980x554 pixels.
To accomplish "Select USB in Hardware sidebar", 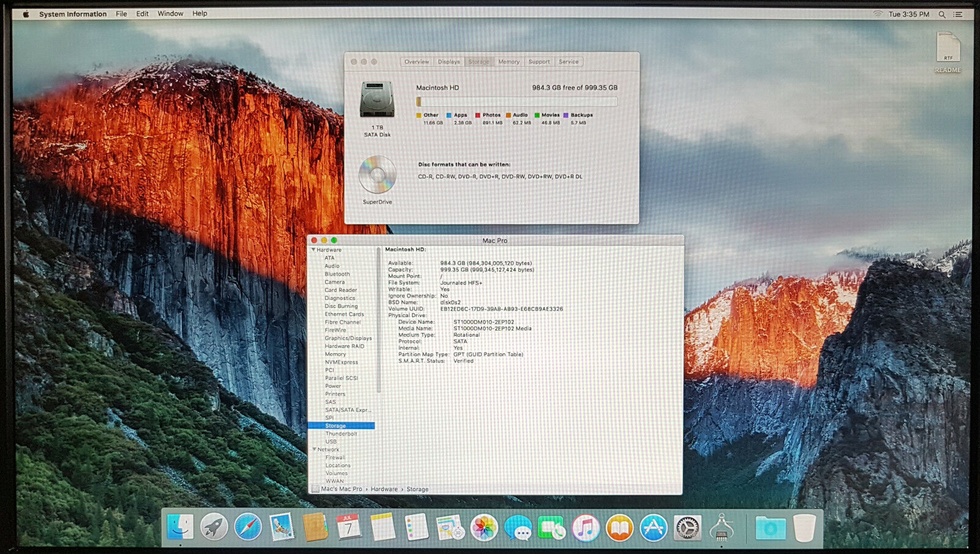I will click(x=331, y=441).
